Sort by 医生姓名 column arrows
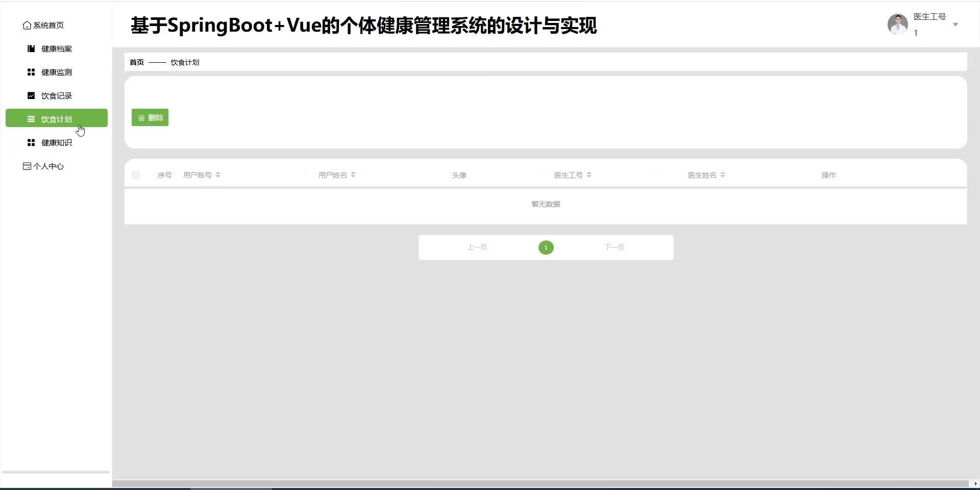Image resolution: width=980 pixels, height=490 pixels. point(723,175)
